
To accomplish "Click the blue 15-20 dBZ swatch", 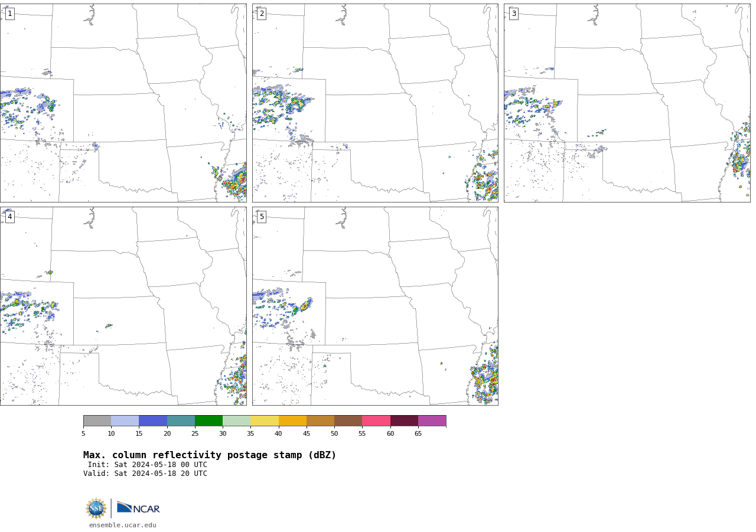I will click(153, 420).
